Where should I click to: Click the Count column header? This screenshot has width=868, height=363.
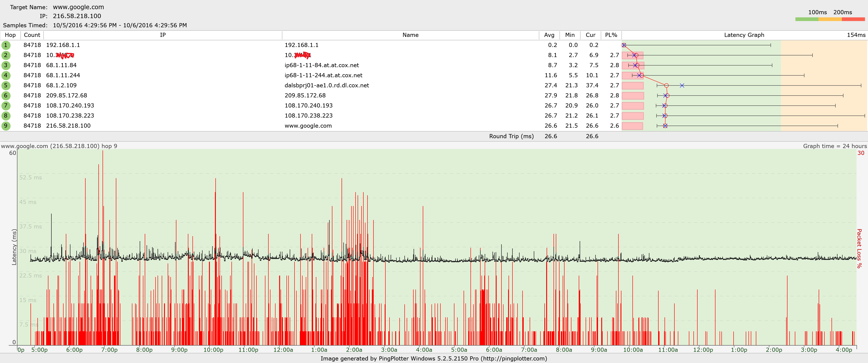click(x=32, y=35)
